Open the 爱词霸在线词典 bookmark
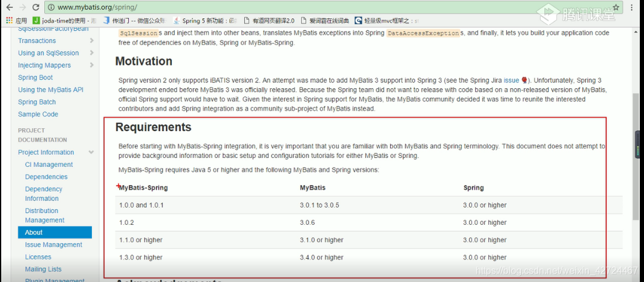This screenshot has width=644, height=282. click(x=325, y=20)
